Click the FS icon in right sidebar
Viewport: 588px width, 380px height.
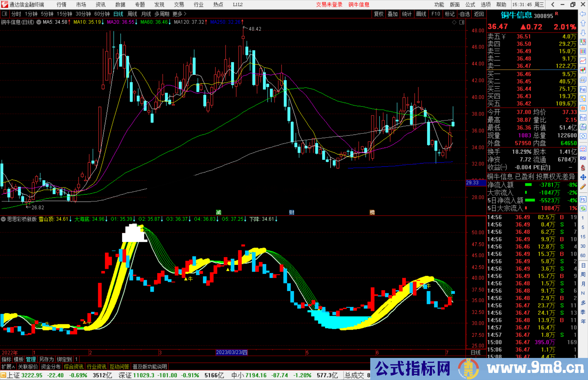click(x=583, y=199)
